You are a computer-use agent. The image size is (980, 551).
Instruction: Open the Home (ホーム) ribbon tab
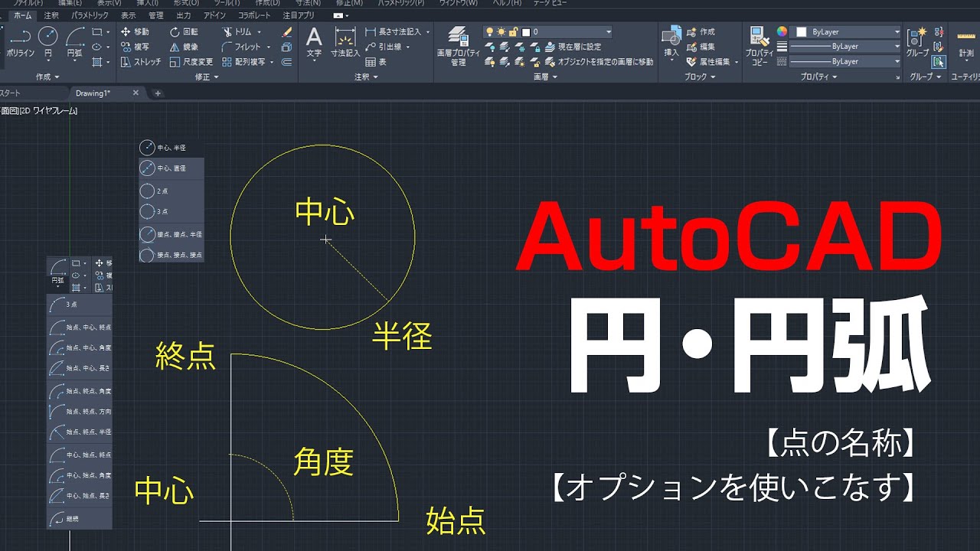23,15
